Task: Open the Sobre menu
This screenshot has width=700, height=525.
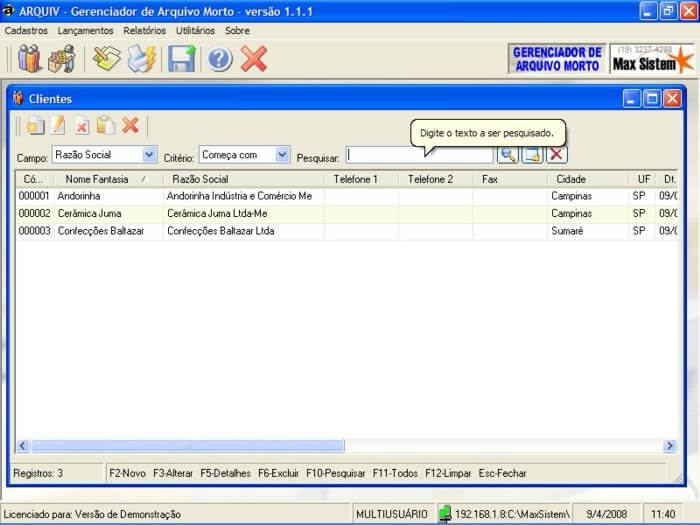Action: point(237,31)
